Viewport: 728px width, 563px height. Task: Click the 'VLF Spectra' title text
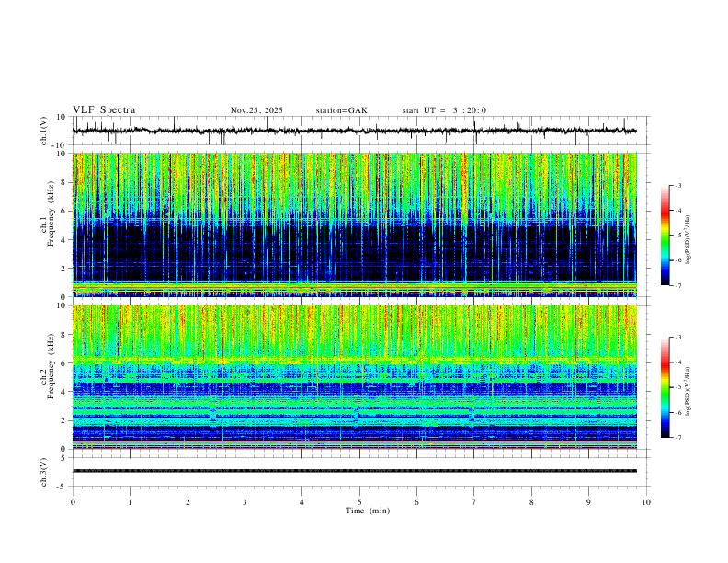tap(104, 110)
